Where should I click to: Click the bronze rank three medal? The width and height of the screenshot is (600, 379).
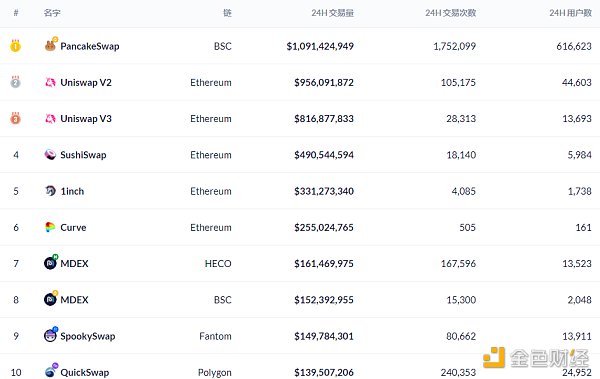[x=15, y=118]
